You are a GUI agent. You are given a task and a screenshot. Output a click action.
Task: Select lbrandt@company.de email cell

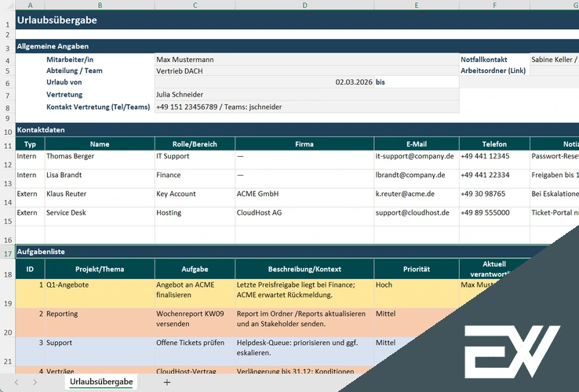pyautogui.click(x=417, y=179)
